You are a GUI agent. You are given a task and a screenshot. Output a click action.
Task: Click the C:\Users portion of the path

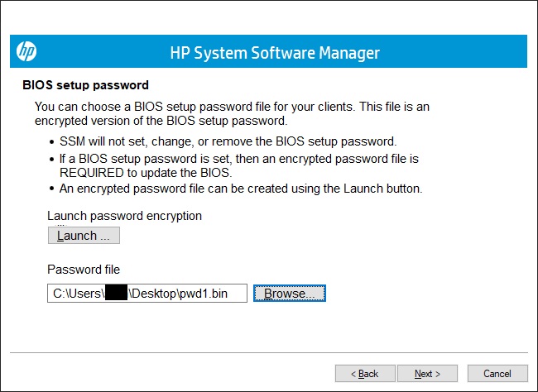click(x=78, y=294)
